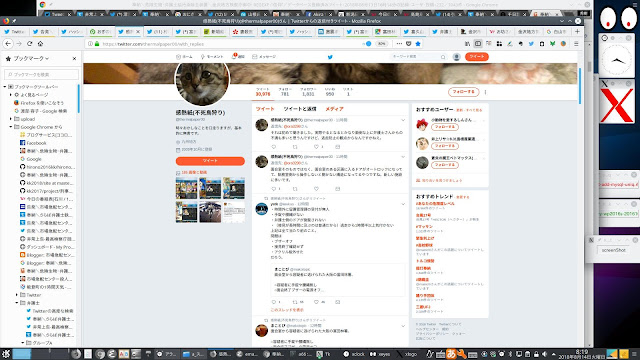Click the Twitter extension icon in toolbar
This screenshot has height=360, width=640.
tap(531, 44)
